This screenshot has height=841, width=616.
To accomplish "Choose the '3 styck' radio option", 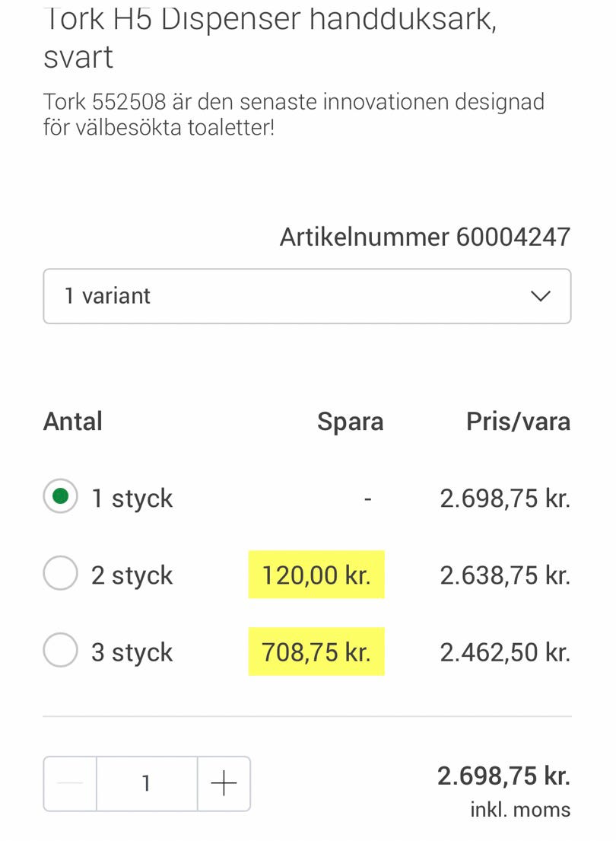I will (x=61, y=651).
